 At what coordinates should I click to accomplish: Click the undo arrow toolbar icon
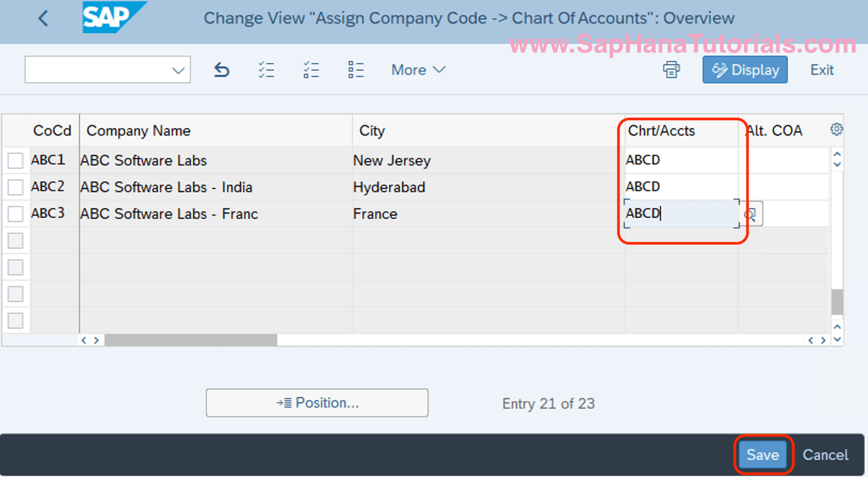221,70
